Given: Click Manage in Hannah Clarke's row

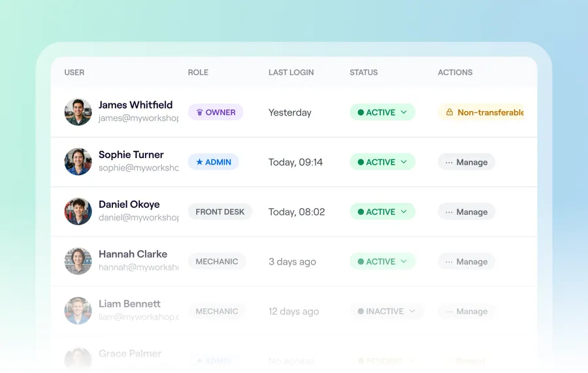Looking at the screenshot, I should coord(466,261).
